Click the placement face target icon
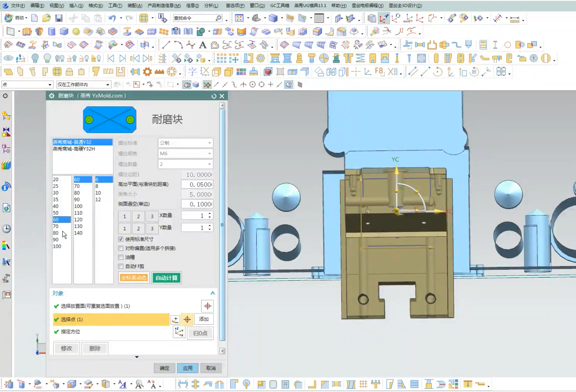576x392 pixels. tap(207, 306)
